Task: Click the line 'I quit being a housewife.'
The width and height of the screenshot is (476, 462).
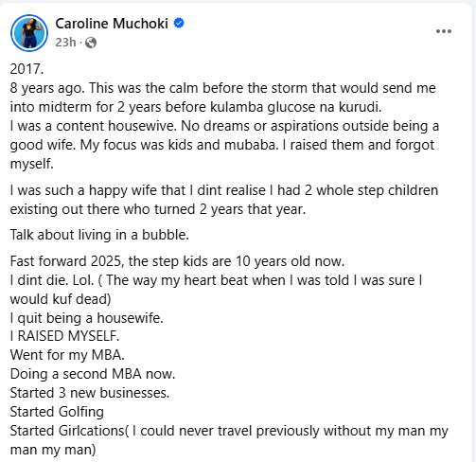Action: pyautogui.click(x=87, y=318)
